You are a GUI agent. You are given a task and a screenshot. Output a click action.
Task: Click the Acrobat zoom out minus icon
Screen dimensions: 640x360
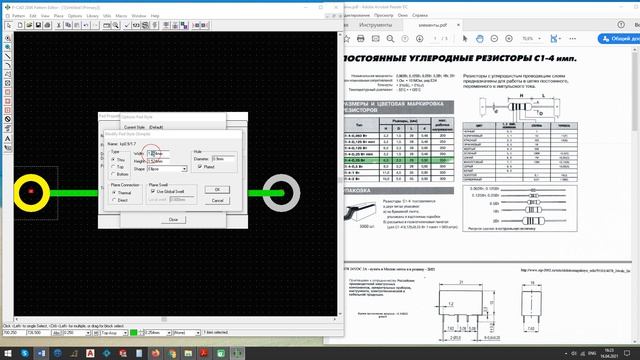point(494,38)
